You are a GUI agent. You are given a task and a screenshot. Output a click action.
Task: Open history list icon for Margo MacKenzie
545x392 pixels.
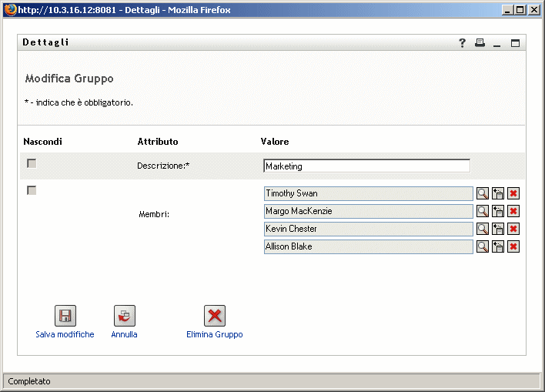[x=498, y=211]
